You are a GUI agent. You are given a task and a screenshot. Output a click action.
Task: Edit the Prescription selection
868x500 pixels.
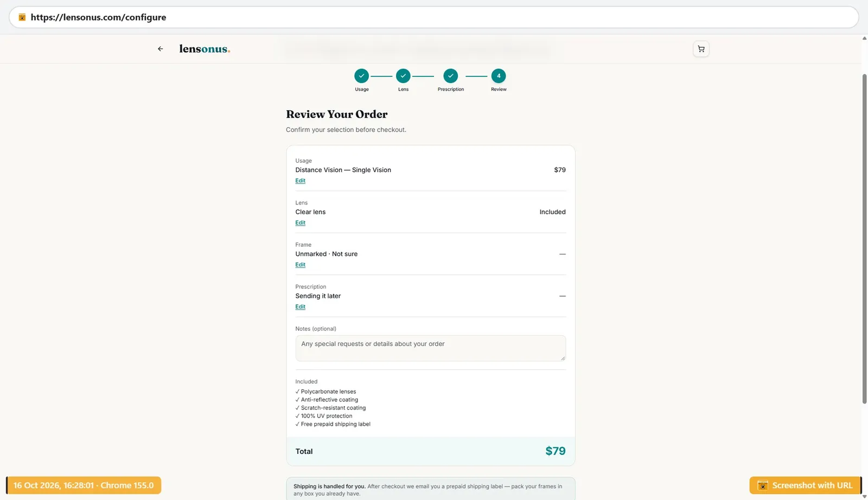coord(300,307)
